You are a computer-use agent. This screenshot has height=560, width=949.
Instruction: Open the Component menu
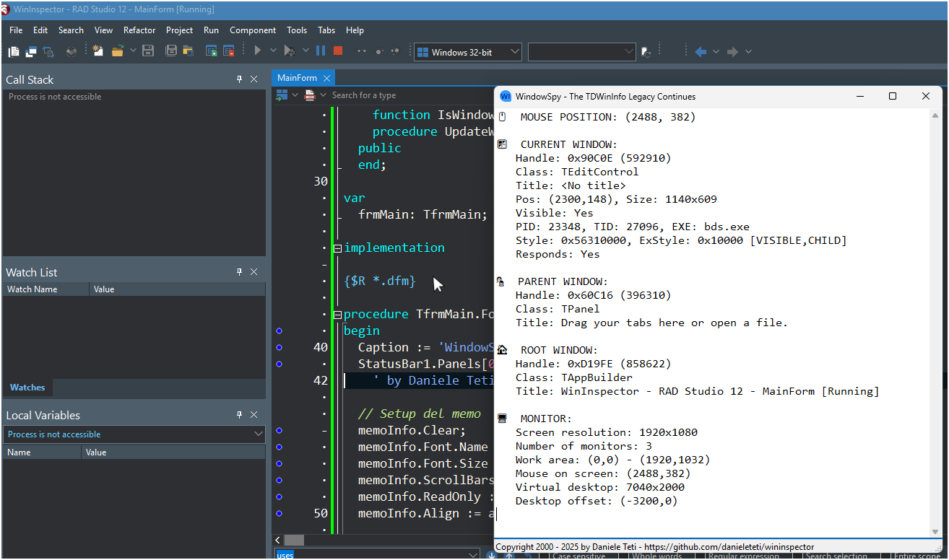point(253,30)
